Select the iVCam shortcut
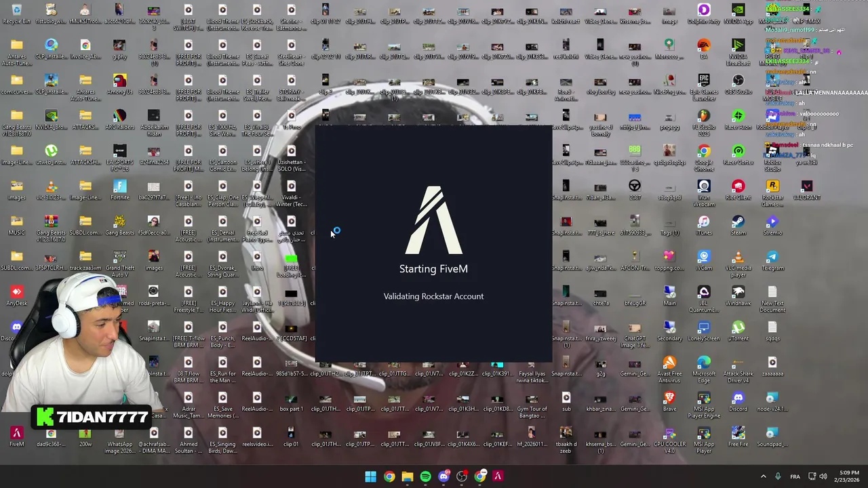This screenshot has height=488, width=868. [x=703, y=260]
